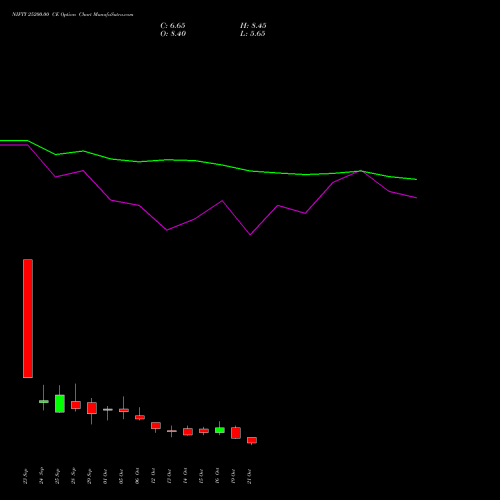The width and height of the screenshot is (500, 500).
Task: Select the 21 Oct date label
Action: (250, 476)
